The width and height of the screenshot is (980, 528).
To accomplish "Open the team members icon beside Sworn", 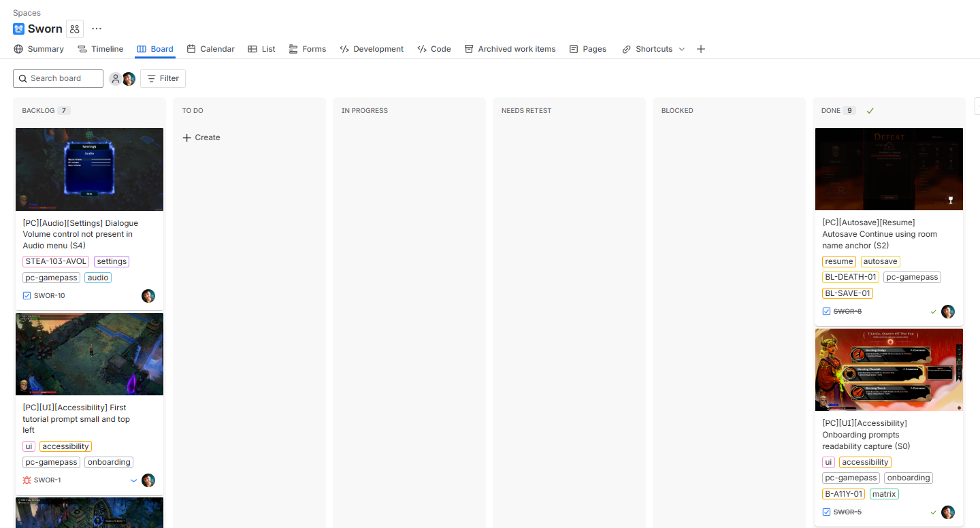I will click(x=75, y=29).
